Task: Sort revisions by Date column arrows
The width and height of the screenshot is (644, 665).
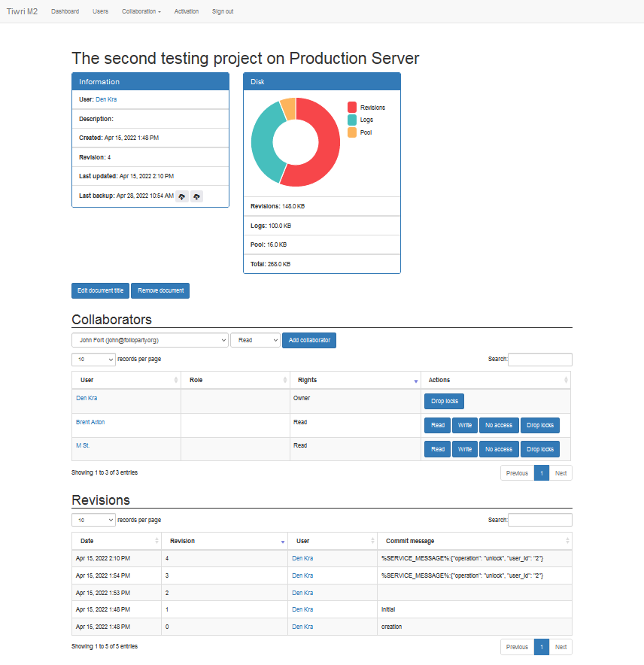Action: point(156,541)
